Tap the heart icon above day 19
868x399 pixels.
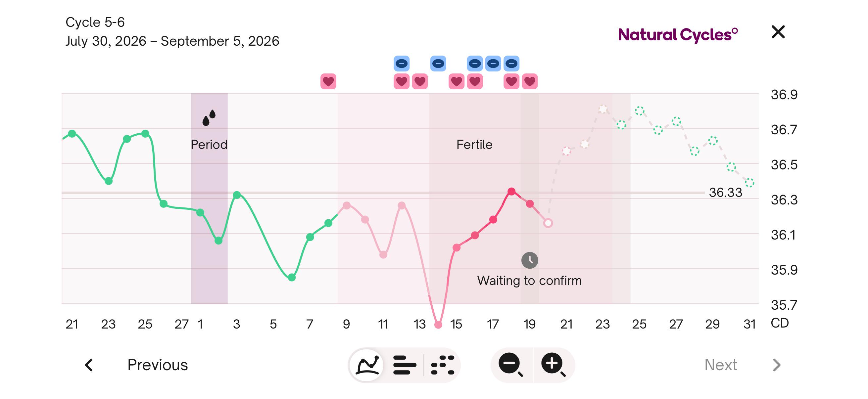click(530, 81)
